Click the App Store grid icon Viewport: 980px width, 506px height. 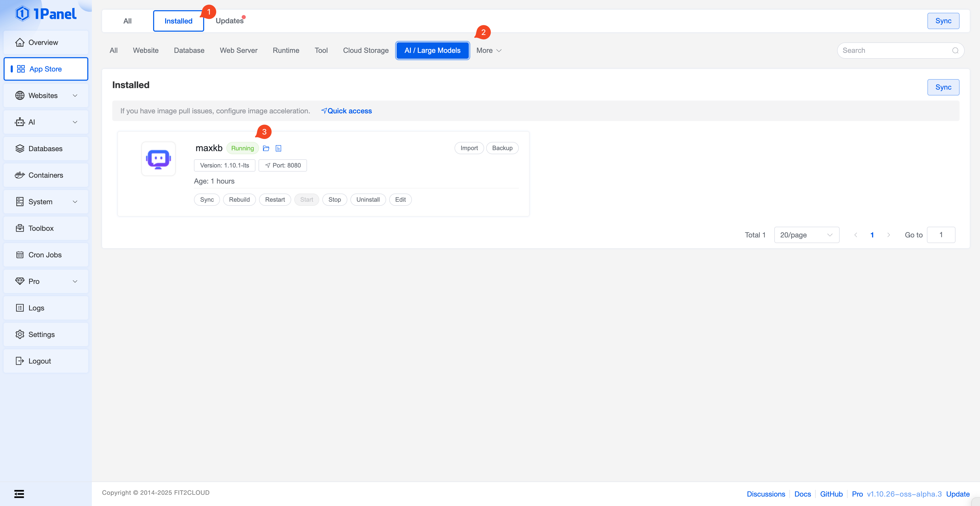coord(21,69)
